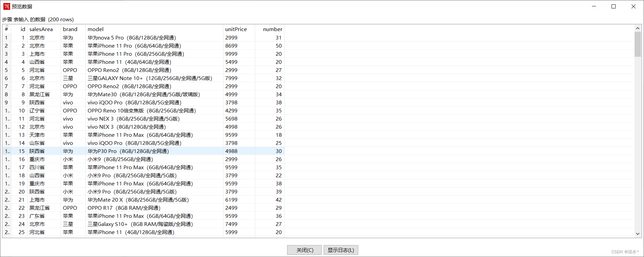The image size is (644, 257).
Task: Click unitPrice value 4988
Action: pyautogui.click(x=231, y=151)
